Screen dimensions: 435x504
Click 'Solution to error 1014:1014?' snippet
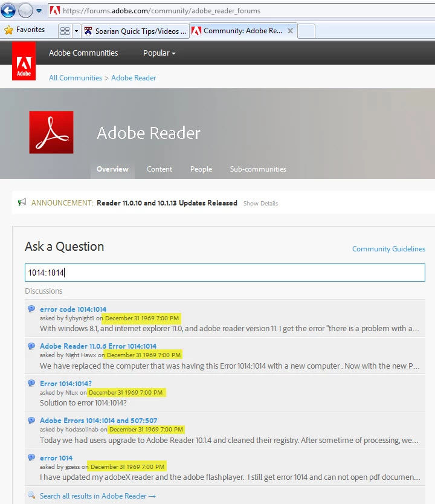click(83, 402)
